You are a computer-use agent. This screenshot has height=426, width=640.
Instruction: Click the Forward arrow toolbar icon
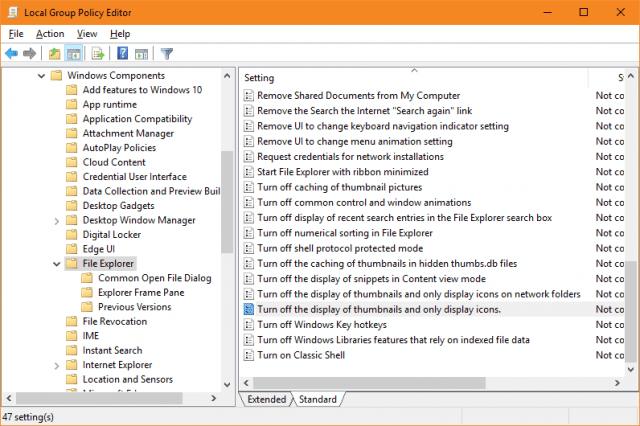point(29,53)
